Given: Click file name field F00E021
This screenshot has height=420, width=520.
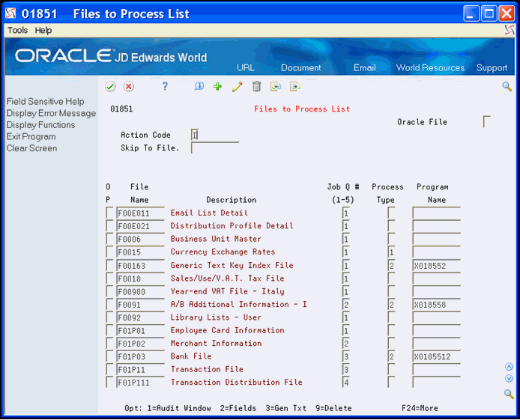Looking at the screenshot, I should [140, 226].
